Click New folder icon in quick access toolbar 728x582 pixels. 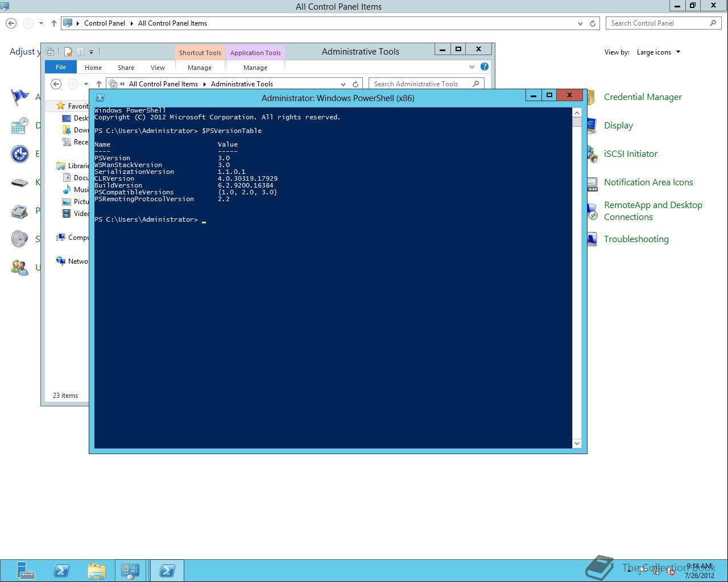[x=80, y=52]
